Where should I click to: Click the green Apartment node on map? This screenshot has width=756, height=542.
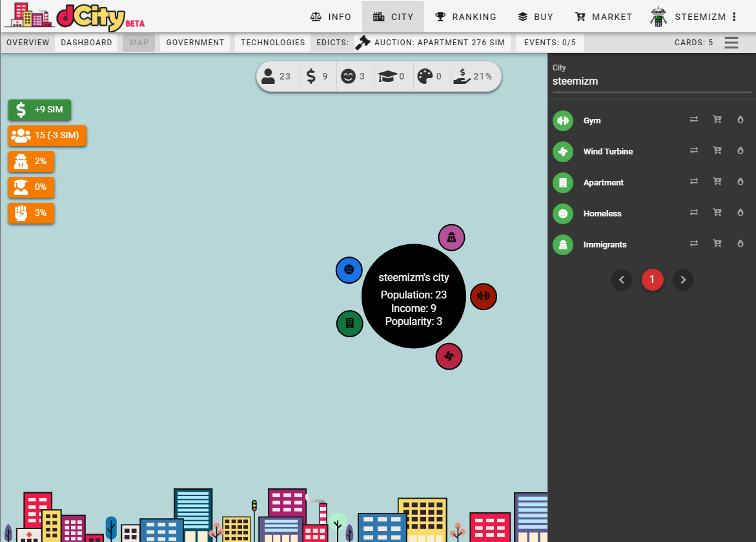click(349, 323)
